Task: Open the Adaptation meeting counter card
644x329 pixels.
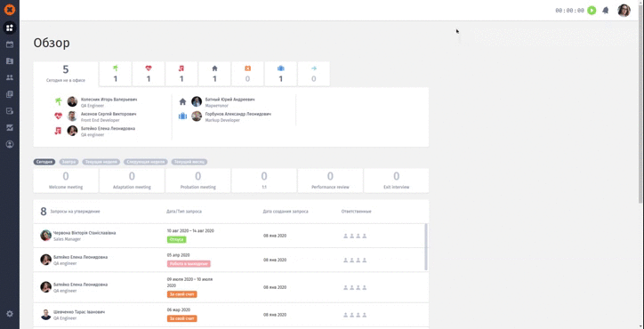Action: pos(132,181)
